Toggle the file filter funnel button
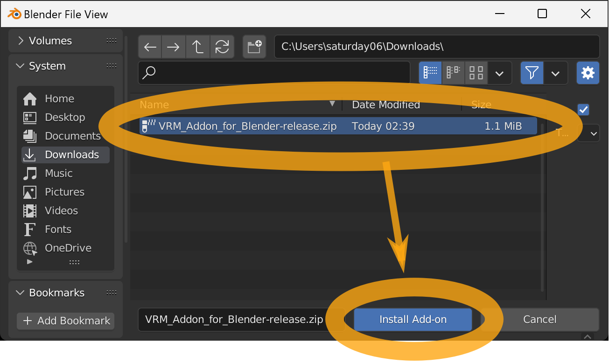 point(532,73)
